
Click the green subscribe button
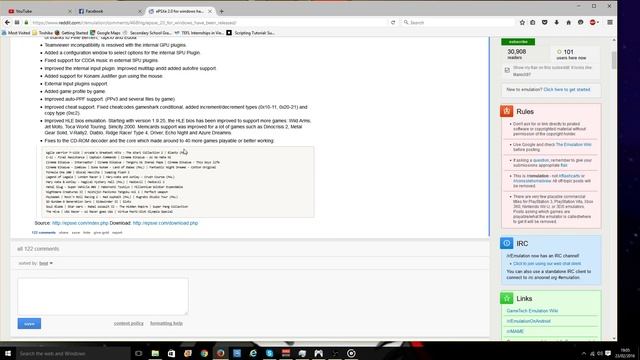coord(518,42)
